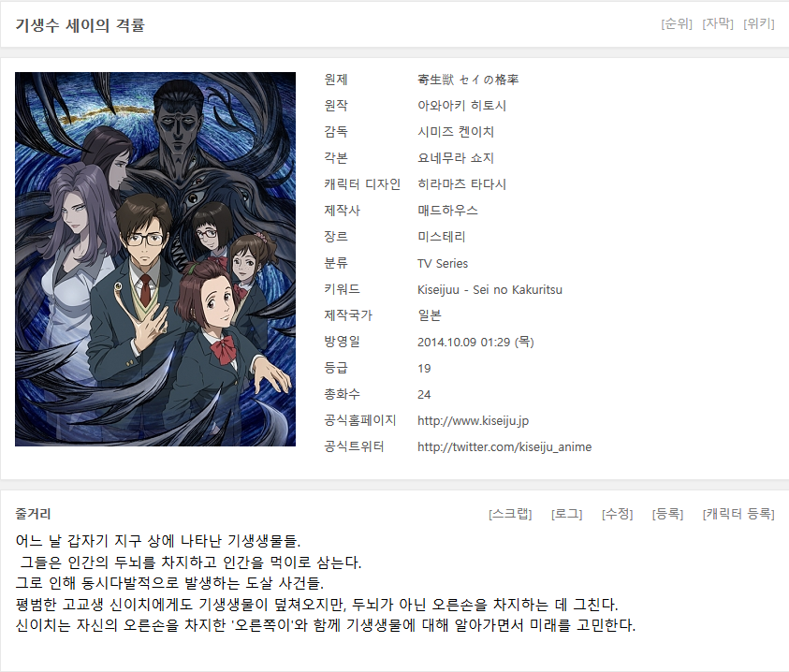Click the [수정] edit link
The image size is (789, 672).
tap(617, 514)
